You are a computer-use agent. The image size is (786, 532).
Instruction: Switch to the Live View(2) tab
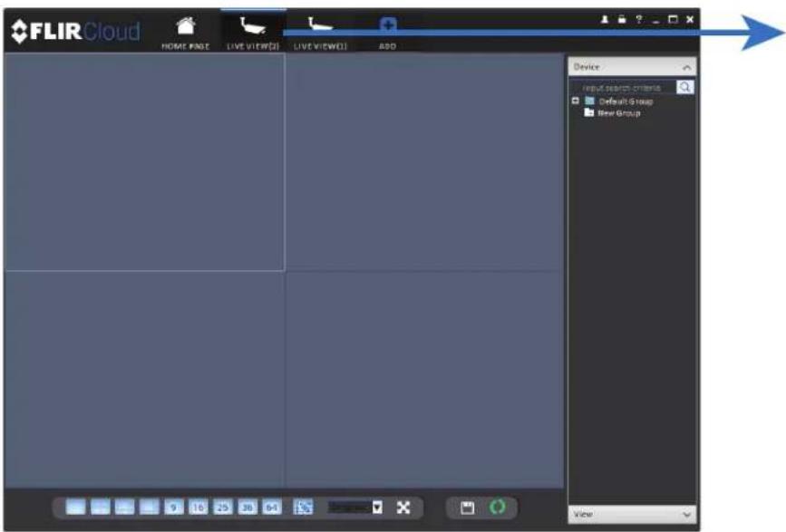point(253,32)
